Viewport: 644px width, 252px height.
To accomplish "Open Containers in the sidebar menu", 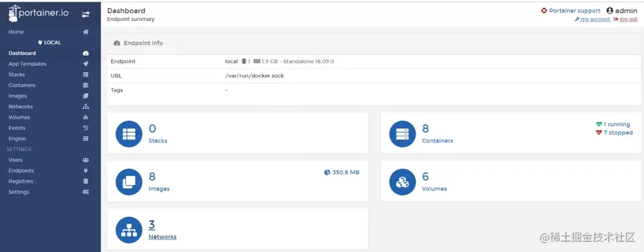I will point(22,85).
